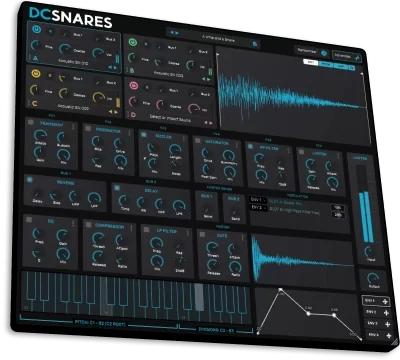Viewport: 400px width, 360px height.
Task: Click the Advanced button
Action: [347, 56]
